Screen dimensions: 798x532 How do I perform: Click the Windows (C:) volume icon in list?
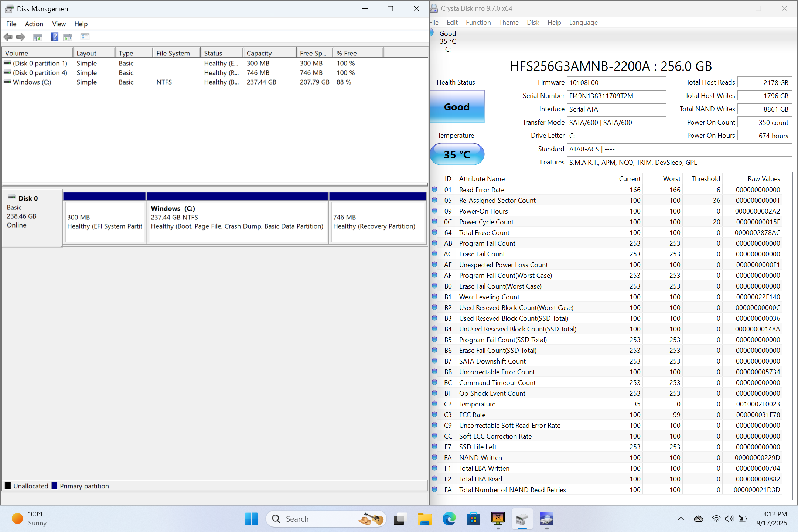7,82
